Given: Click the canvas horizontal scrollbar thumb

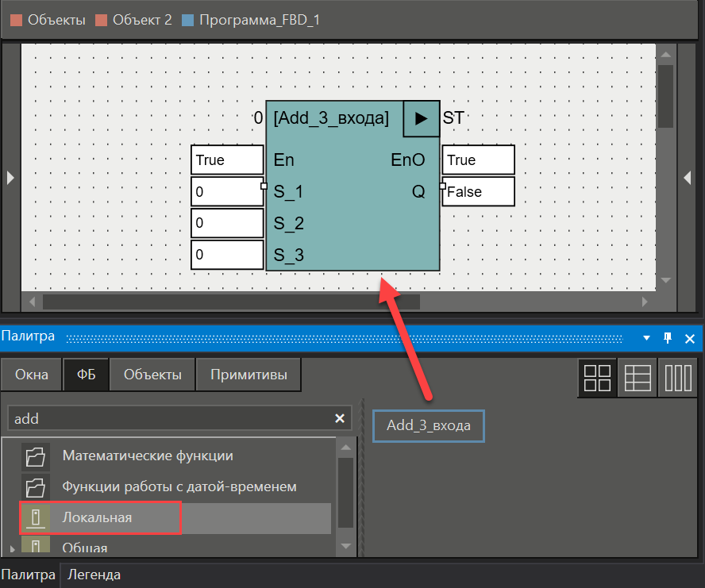Looking at the screenshot, I should [230, 302].
